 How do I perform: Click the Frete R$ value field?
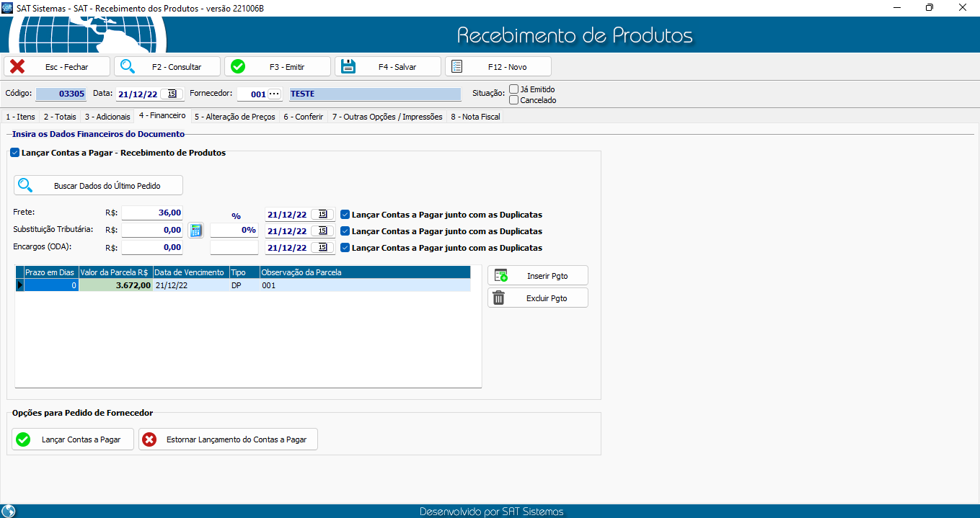pos(152,213)
